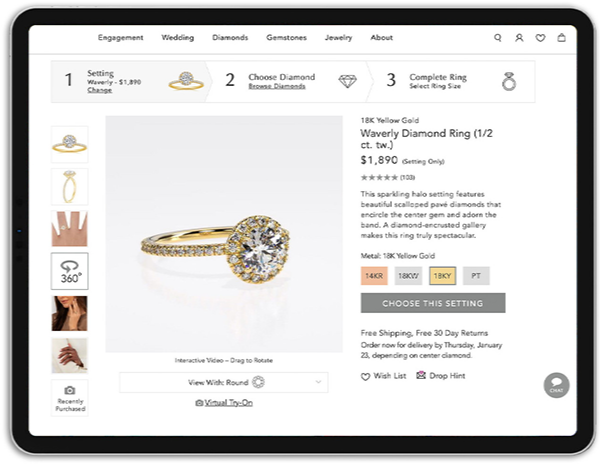Select the 18KY yellow gold option
Viewport: 601px width, 464px height.
(442, 275)
